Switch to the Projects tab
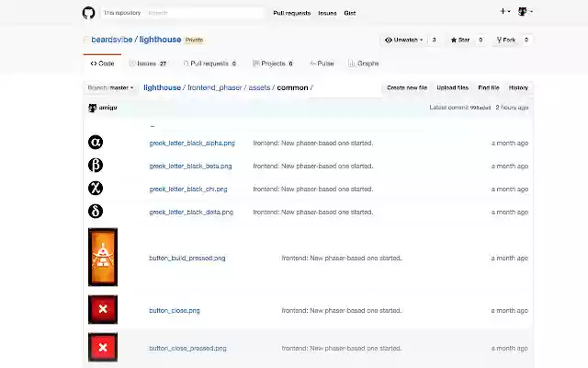Screen dimensions: 588x368 [273, 63]
